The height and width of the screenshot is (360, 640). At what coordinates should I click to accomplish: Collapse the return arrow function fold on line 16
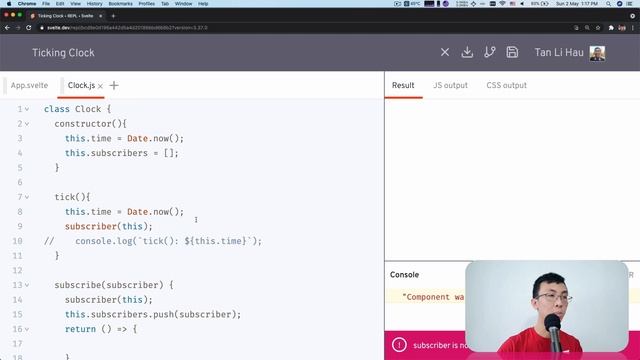(27, 329)
